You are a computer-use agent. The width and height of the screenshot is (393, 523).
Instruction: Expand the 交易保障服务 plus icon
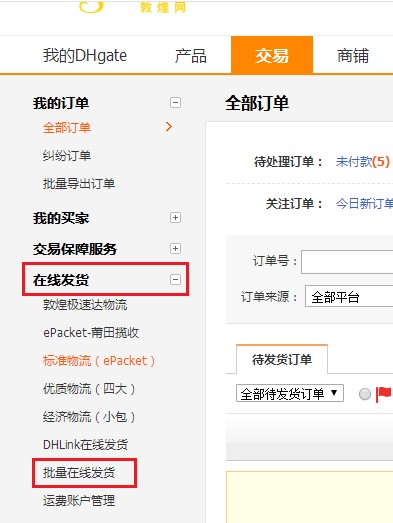175,248
